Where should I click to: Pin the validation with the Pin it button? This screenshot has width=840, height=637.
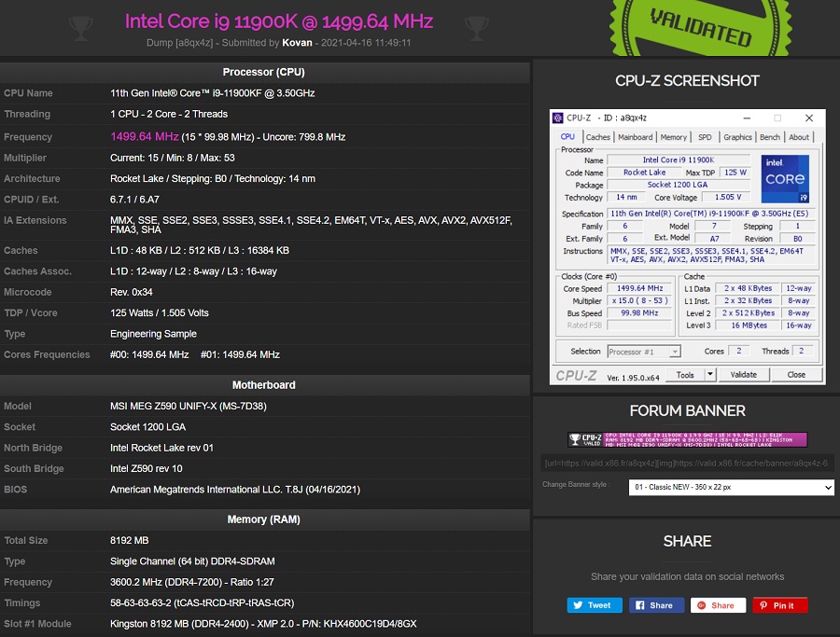click(780, 605)
